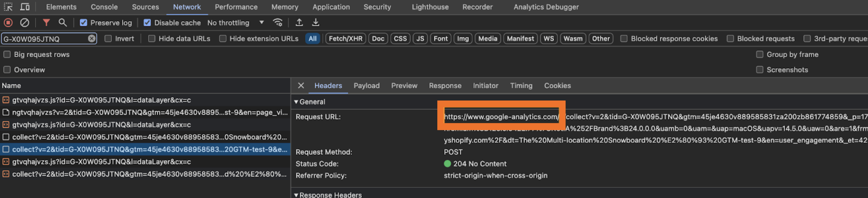Switch to the Timing tab

[x=521, y=85]
